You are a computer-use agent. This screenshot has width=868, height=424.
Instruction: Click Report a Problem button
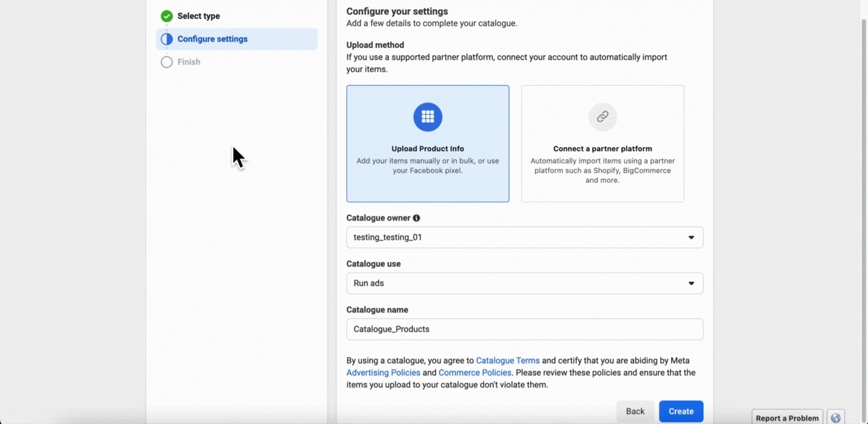(x=787, y=418)
